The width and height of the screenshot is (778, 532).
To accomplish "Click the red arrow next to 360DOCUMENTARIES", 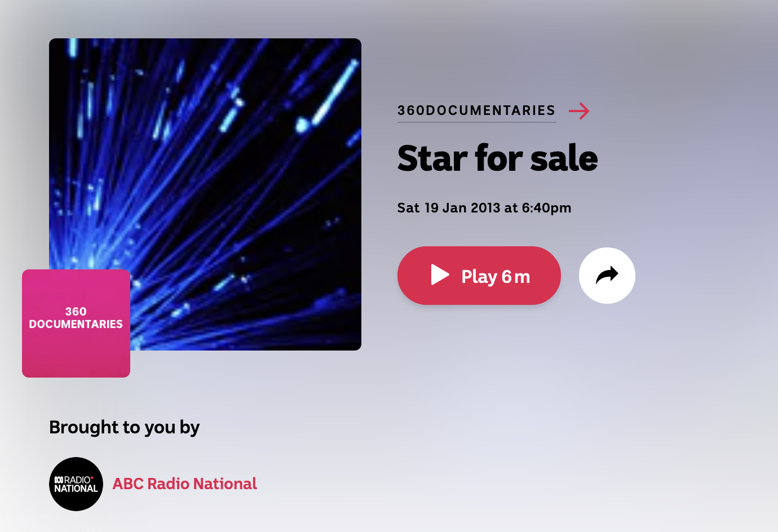I will pyautogui.click(x=579, y=110).
